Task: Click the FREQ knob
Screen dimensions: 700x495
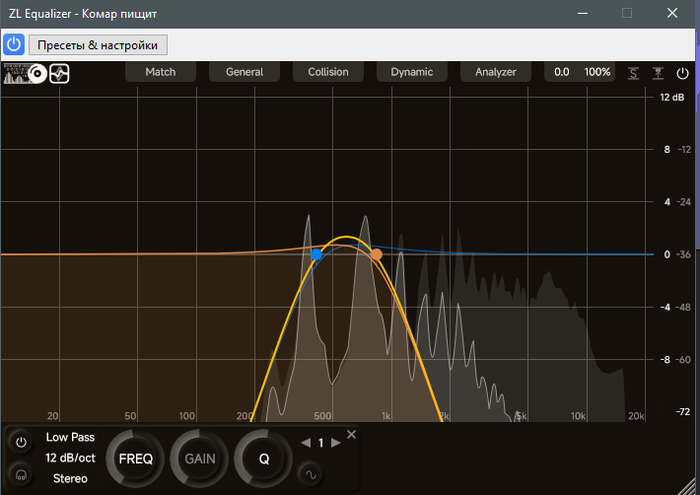Action: 136,459
